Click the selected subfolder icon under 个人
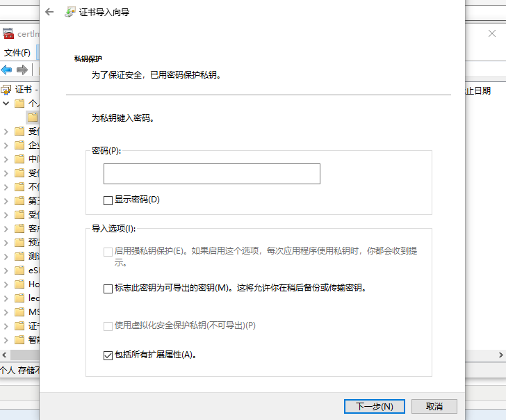 point(33,118)
